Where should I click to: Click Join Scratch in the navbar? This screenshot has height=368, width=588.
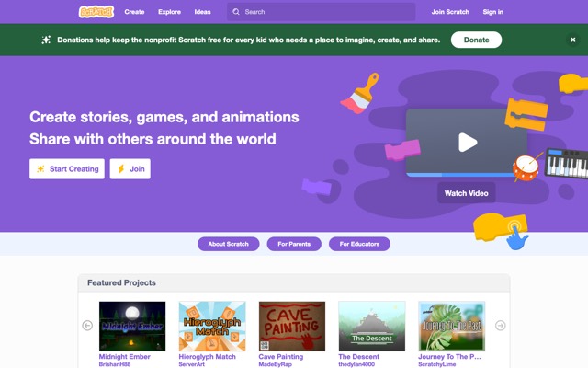(x=450, y=12)
